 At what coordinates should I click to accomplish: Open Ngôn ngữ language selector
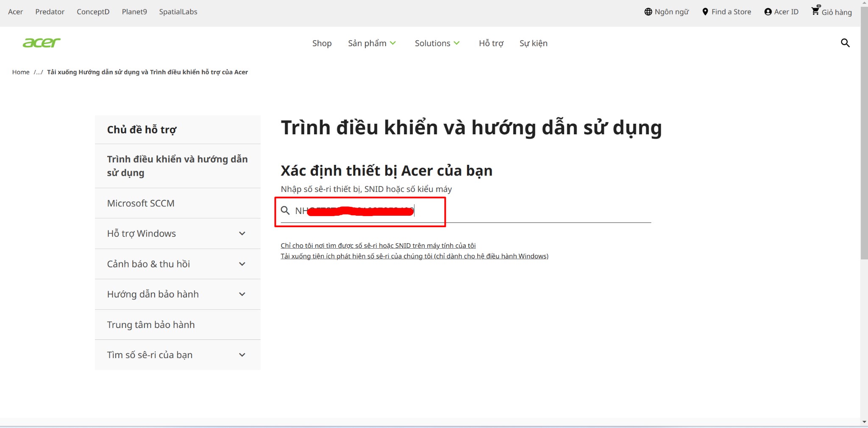coord(667,12)
